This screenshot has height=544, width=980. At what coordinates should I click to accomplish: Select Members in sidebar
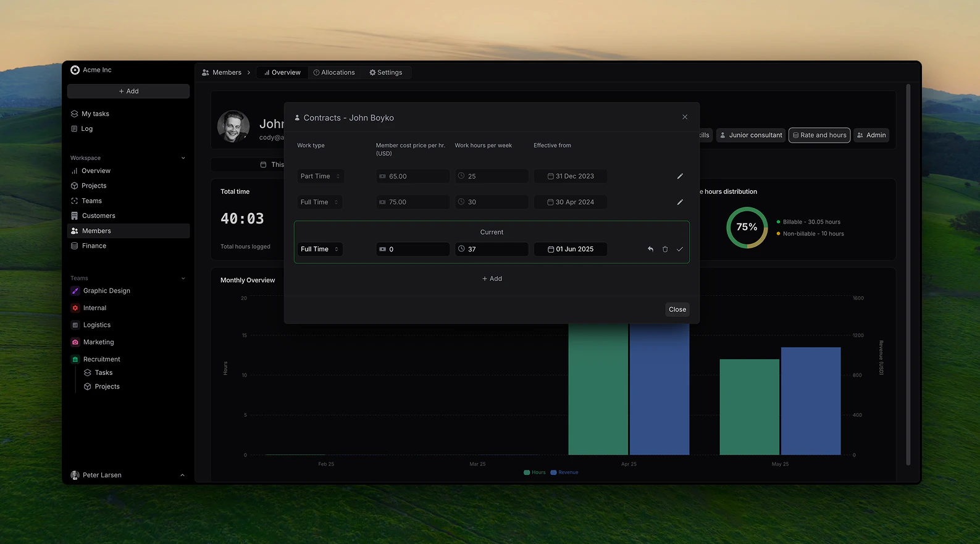pyautogui.click(x=128, y=231)
